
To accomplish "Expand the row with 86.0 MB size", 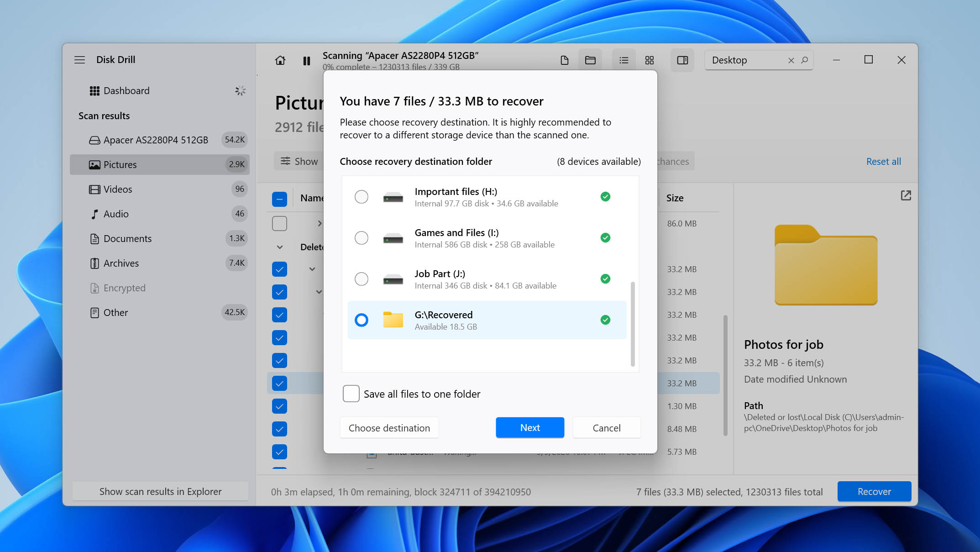I will (320, 224).
